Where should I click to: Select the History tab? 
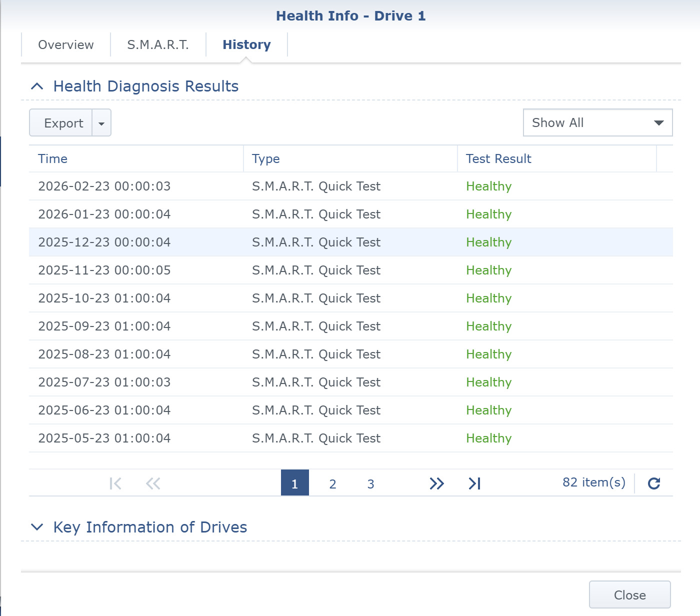click(x=246, y=45)
